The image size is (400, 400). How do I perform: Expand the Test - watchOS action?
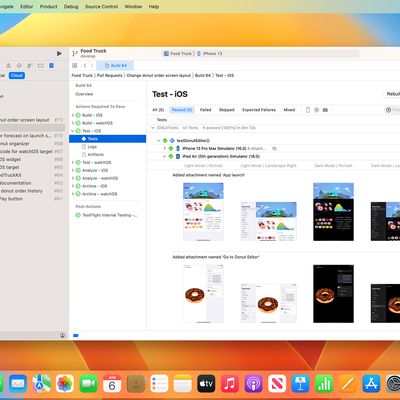point(73,162)
